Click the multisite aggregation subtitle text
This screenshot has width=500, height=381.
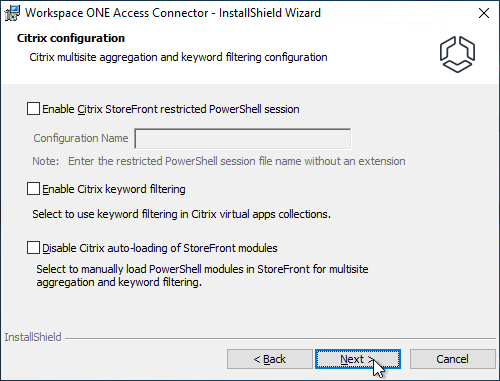178,57
